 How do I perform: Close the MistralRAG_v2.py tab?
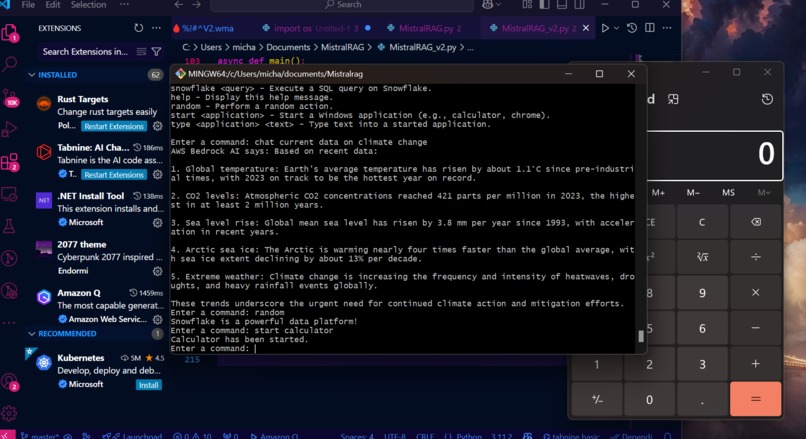tap(585, 28)
